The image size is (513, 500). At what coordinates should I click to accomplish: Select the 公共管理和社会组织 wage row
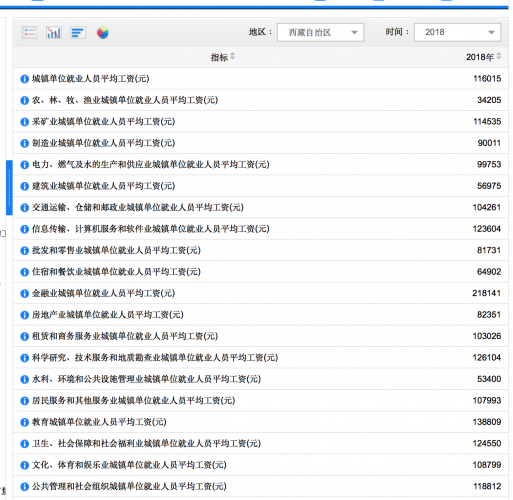(x=260, y=486)
